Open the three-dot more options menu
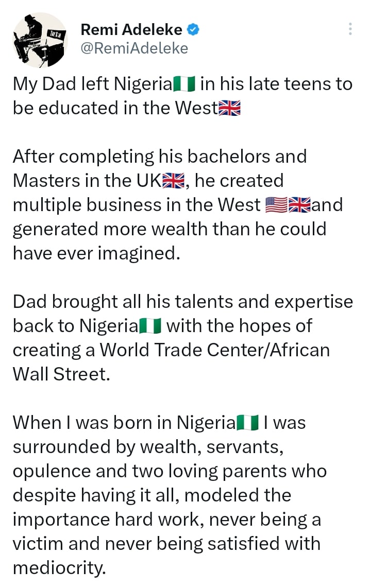Viewport: 371px width, 588px height. 350,29
